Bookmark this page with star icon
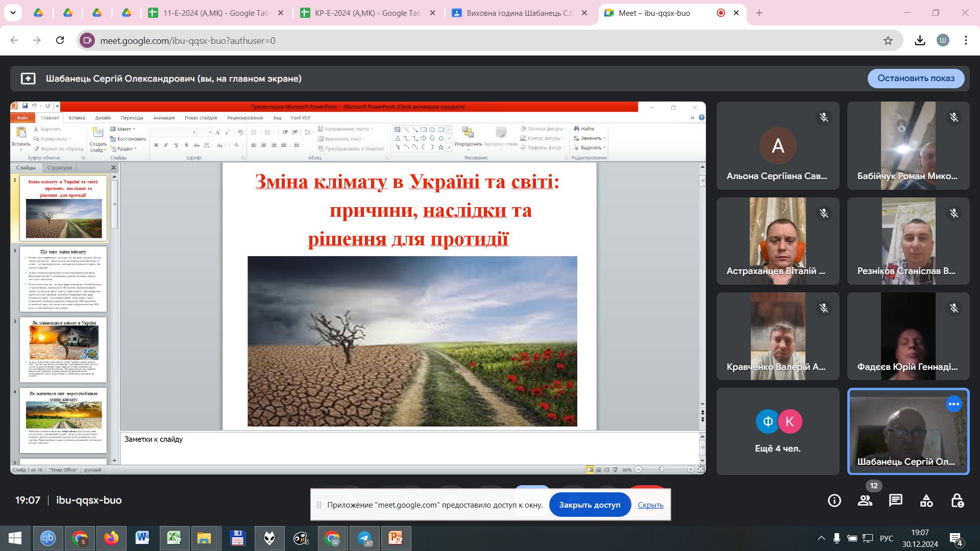 [888, 41]
